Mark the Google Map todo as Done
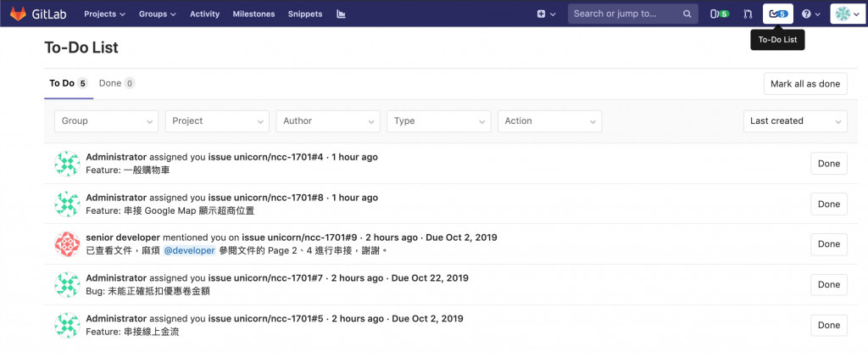868x358 pixels. click(828, 204)
